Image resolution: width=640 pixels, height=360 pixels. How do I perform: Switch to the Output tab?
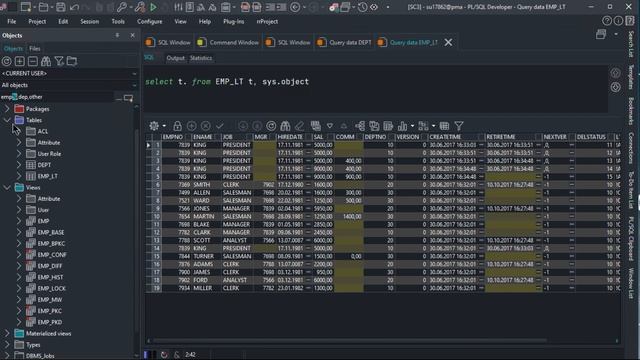tap(176, 58)
